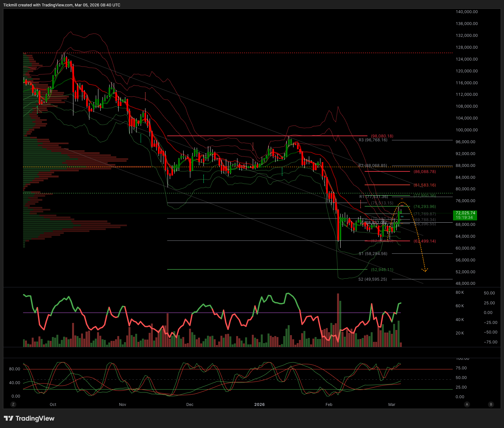Select the current price label 72,025.74
Image resolution: width=504 pixels, height=428 pixels.
(x=465, y=213)
